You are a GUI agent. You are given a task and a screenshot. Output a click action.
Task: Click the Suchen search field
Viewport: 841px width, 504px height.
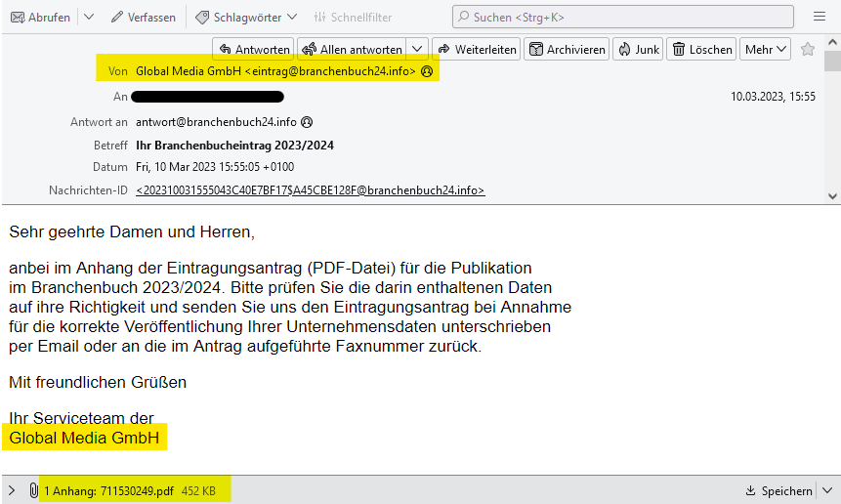tap(623, 17)
